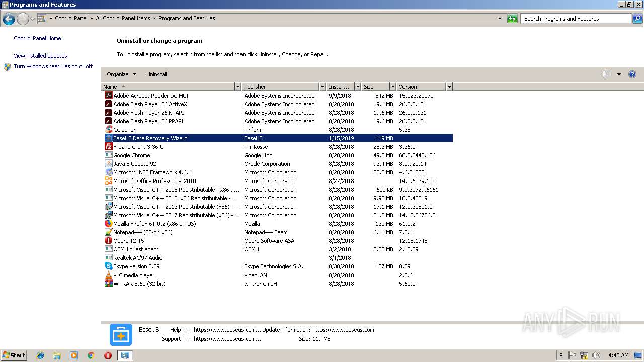Open the Name column filter arrow
The width and height of the screenshot is (644, 362).
(x=238, y=87)
